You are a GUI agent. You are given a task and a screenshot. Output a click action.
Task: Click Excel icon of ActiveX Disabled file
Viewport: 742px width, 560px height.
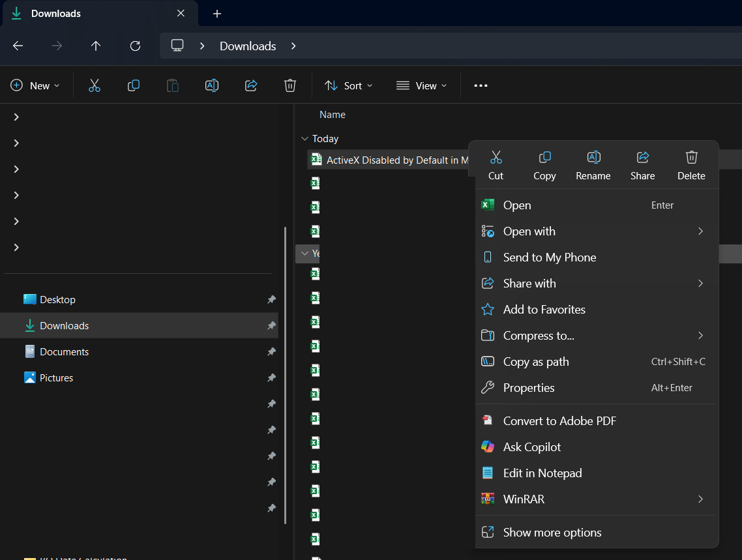(316, 160)
